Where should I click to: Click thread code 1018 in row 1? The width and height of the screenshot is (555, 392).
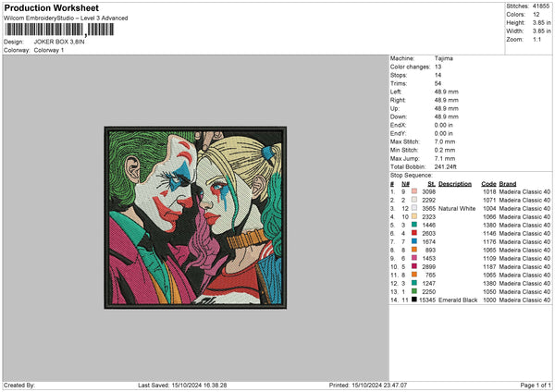(489, 191)
